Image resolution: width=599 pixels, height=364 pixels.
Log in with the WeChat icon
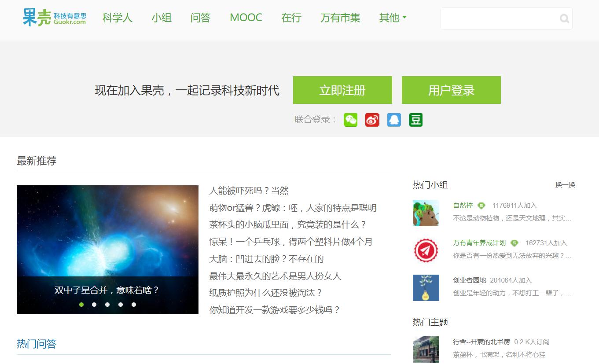(351, 120)
